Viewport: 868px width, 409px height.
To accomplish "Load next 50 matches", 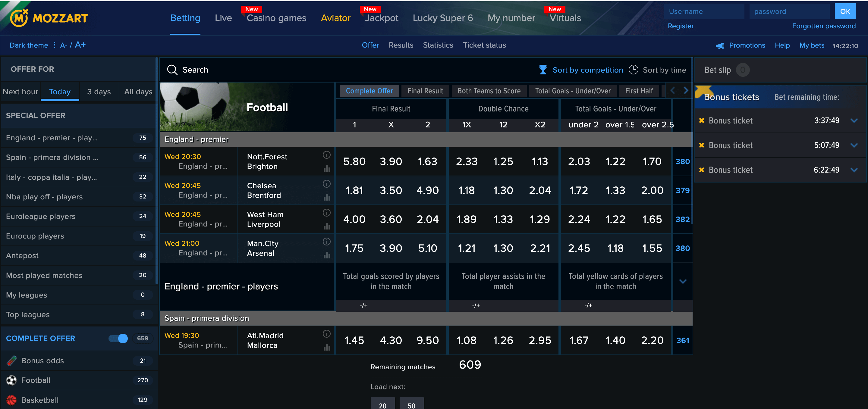I will [411, 403].
